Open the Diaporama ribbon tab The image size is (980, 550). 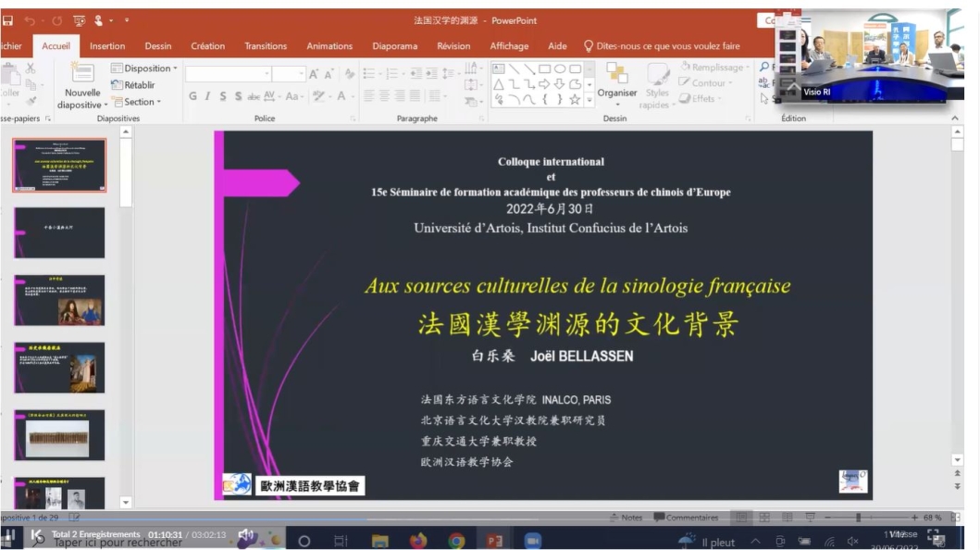coord(394,46)
